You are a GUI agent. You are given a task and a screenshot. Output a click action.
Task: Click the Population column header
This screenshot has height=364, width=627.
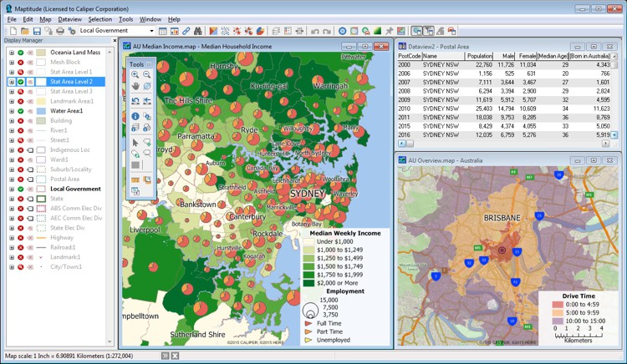480,55
